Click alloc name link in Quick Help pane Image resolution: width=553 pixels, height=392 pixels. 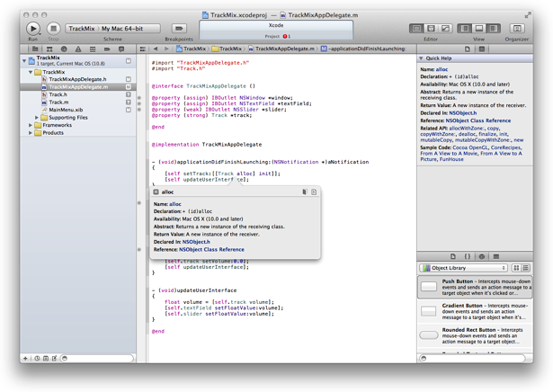442,69
